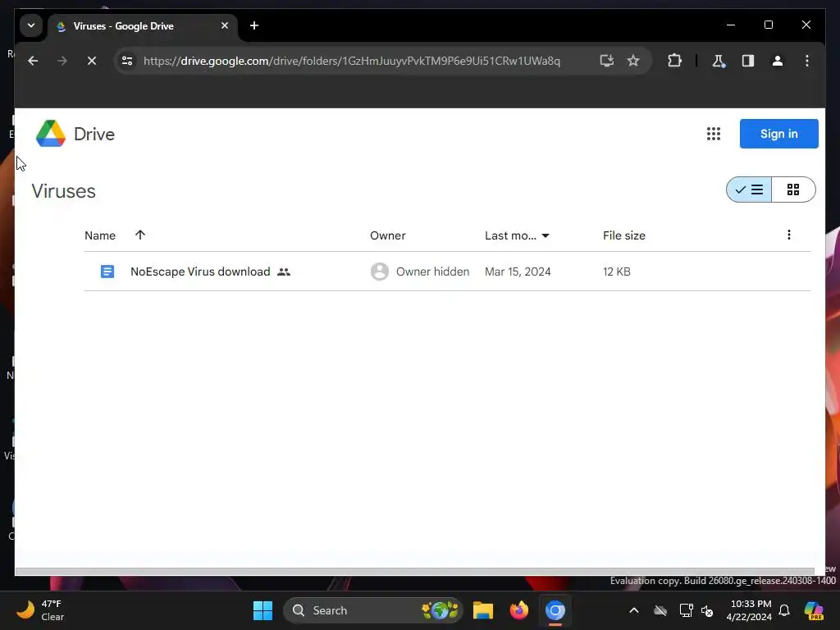Click the horizontal scrollbar at page bottom

click(414, 571)
